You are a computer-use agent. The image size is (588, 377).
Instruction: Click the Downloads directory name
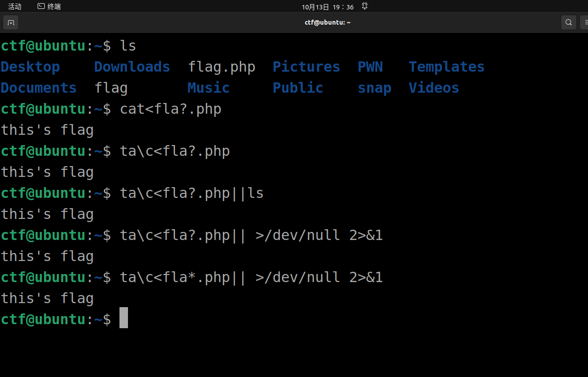pyautogui.click(x=132, y=67)
